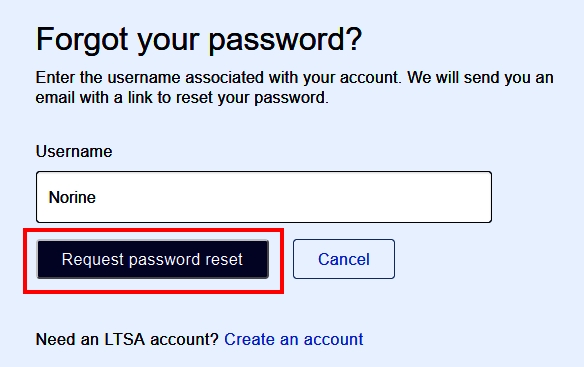Click the 'Enter the username associated' sentence

click(x=219, y=78)
